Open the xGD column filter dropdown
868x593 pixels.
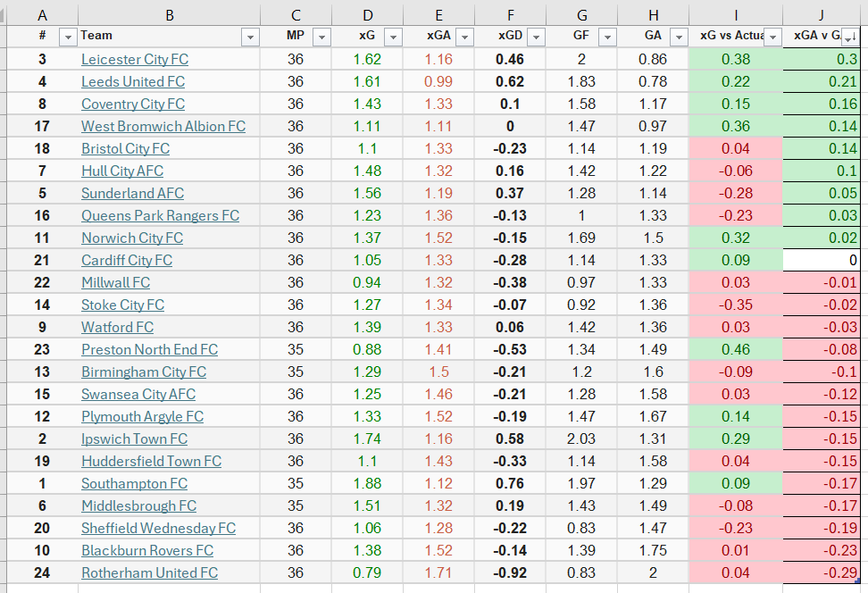pos(536,38)
